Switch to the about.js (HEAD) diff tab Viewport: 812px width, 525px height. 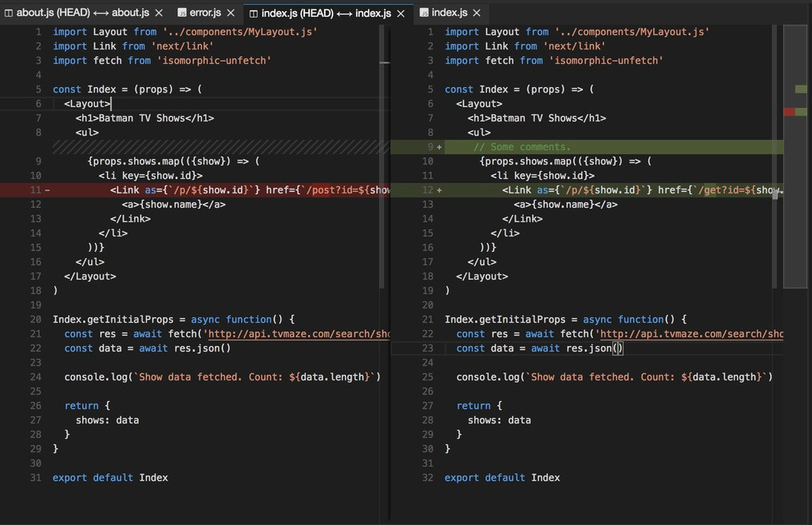(x=83, y=13)
